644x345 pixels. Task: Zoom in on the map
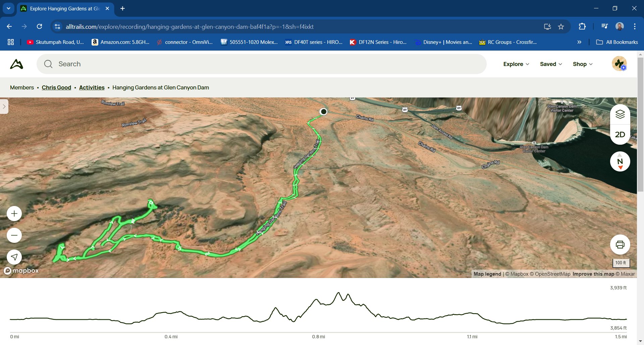(14, 214)
